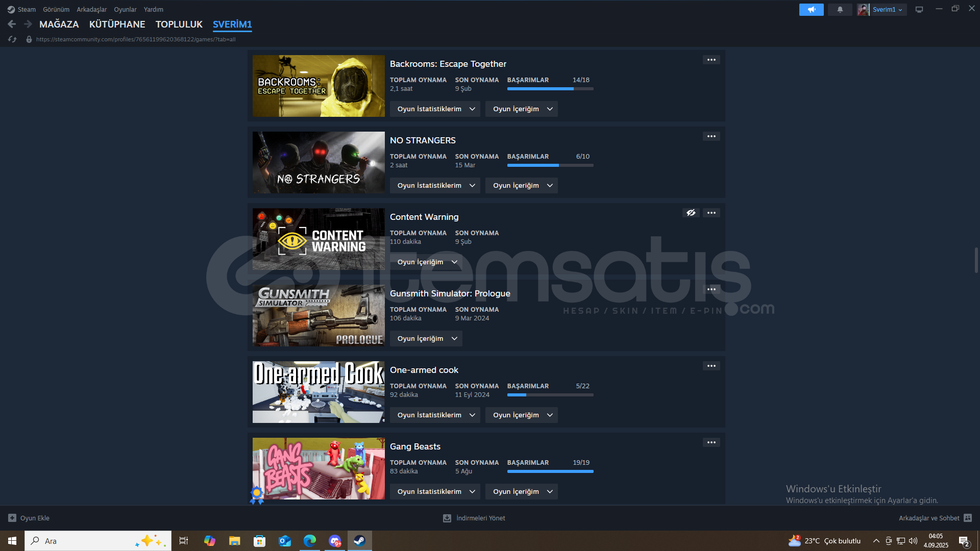Open the Oyunlar menu

click(125, 10)
